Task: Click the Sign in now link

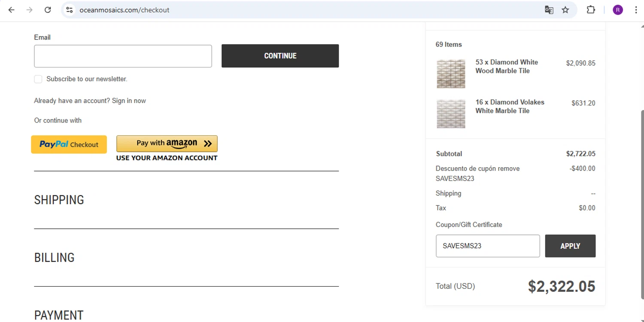Action: pos(129,101)
